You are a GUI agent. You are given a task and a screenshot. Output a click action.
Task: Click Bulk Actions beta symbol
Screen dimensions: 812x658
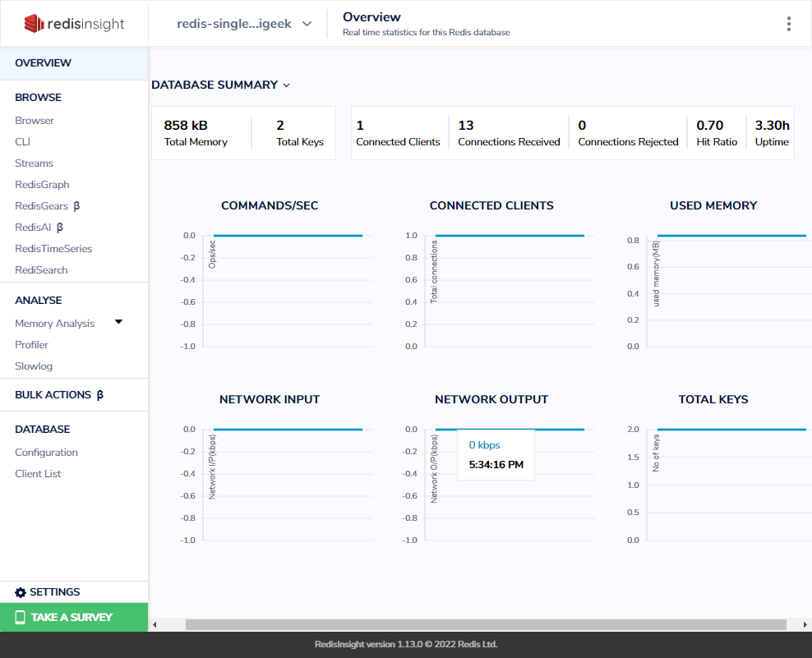(x=100, y=395)
